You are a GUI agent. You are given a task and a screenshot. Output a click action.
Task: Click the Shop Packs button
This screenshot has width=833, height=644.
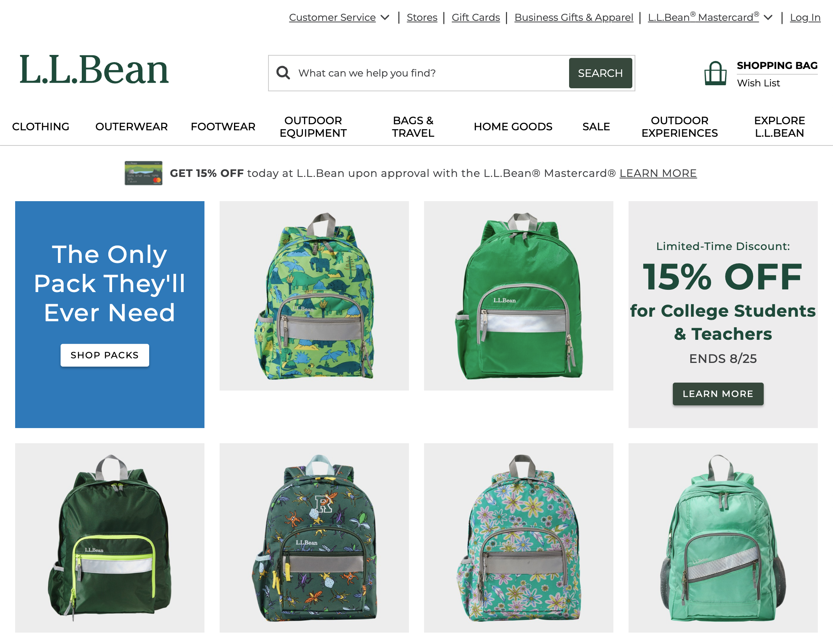click(105, 355)
